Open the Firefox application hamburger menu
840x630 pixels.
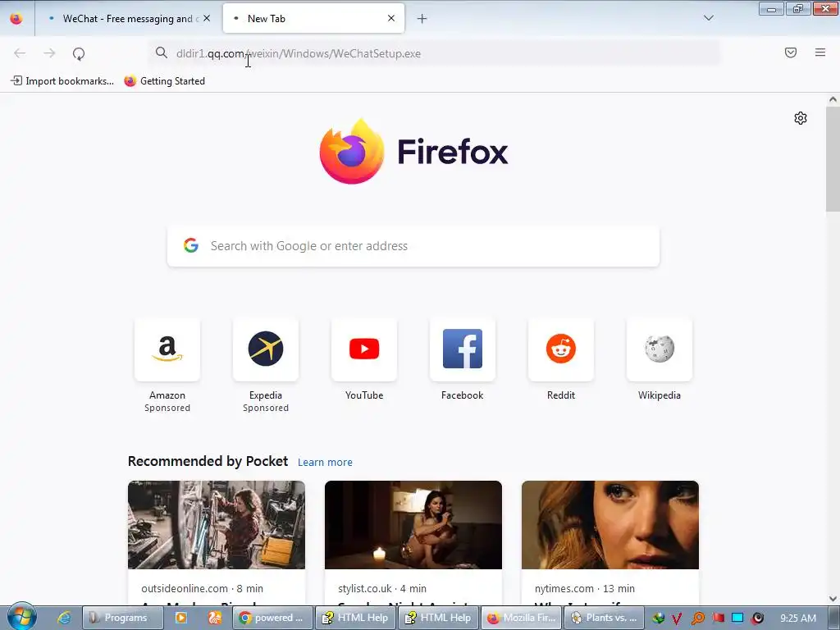(x=819, y=52)
